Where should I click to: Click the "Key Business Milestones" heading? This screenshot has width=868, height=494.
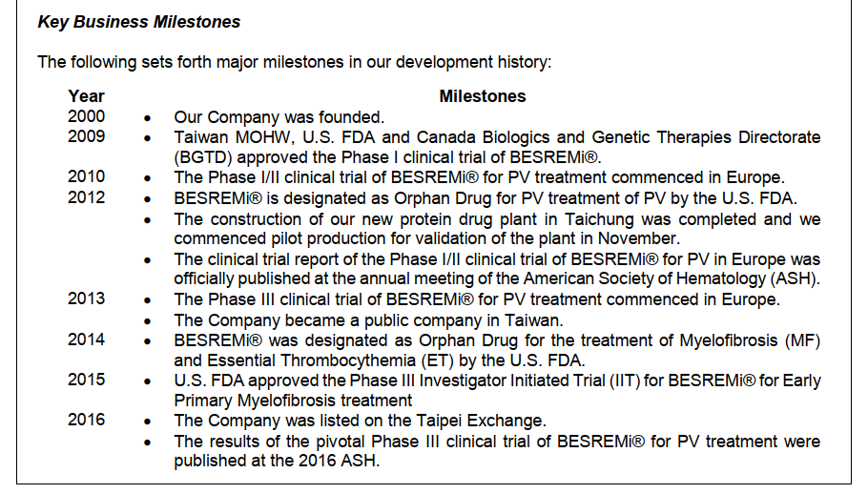[x=139, y=22]
